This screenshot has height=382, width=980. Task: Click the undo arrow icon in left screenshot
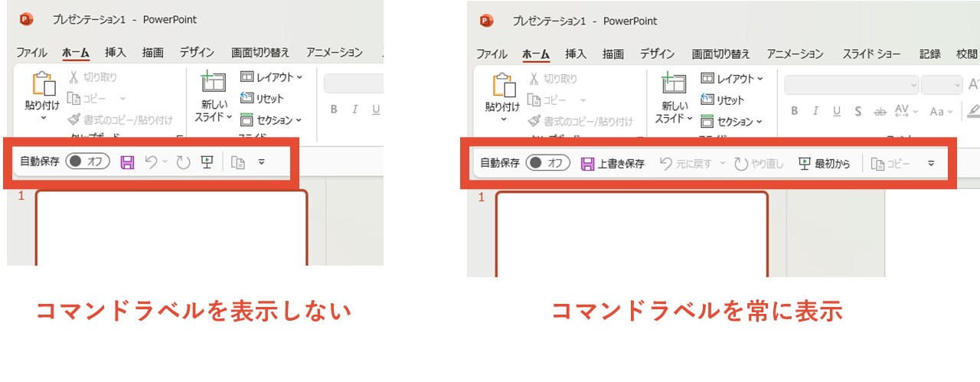pyautogui.click(x=151, y=162)
